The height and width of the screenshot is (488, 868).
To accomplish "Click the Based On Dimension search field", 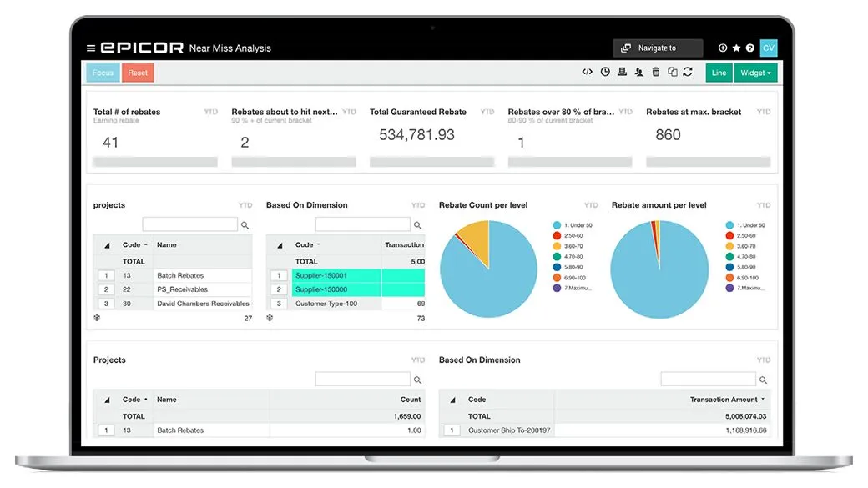I will 362,224.
